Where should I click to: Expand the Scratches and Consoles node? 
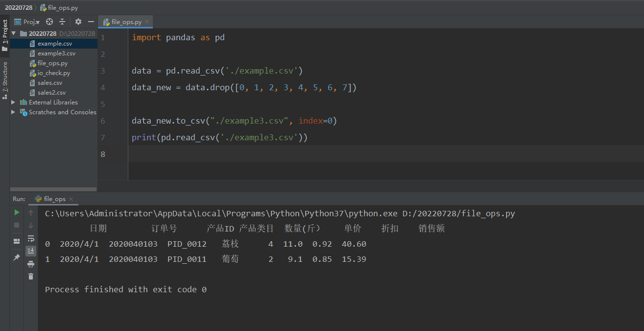(14, 112)
